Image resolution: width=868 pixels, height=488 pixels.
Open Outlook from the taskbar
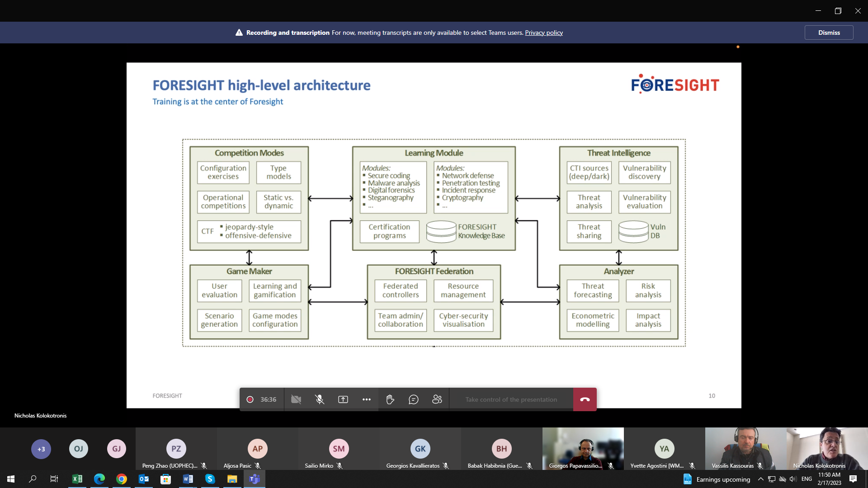[x=144, y=479]
